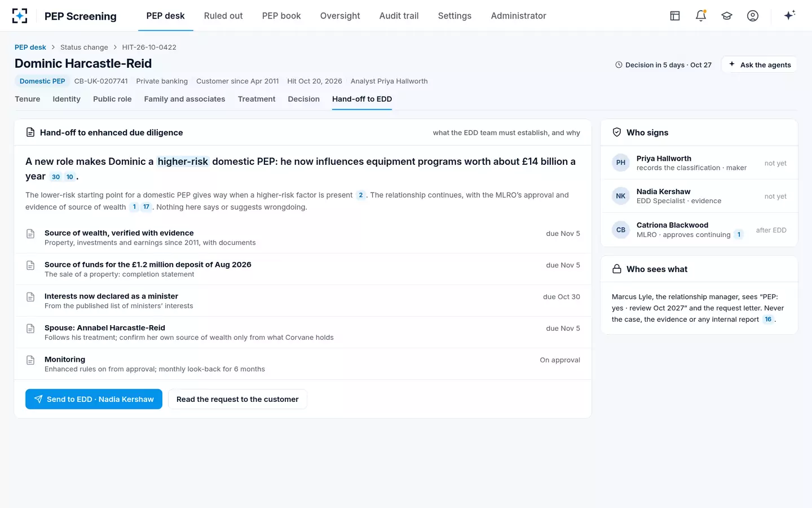This screenshot has width=812, height=508.
Task: Click the Status change breadcrumb
Action: 84,47
